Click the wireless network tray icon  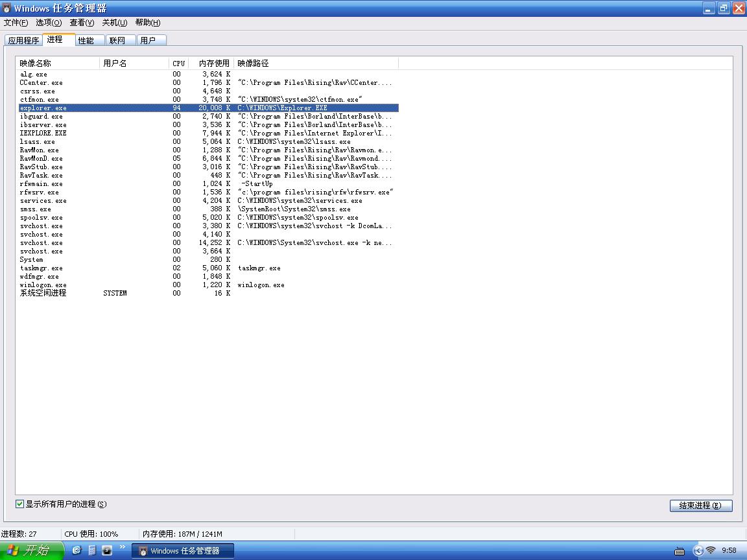coord(710,550)
